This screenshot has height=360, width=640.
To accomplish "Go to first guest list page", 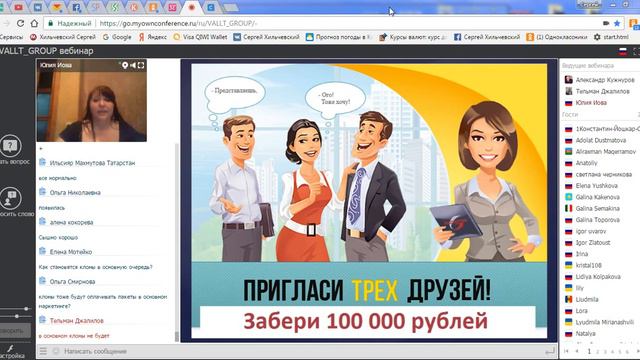I will pyautogui.click(x=567, y=351).
